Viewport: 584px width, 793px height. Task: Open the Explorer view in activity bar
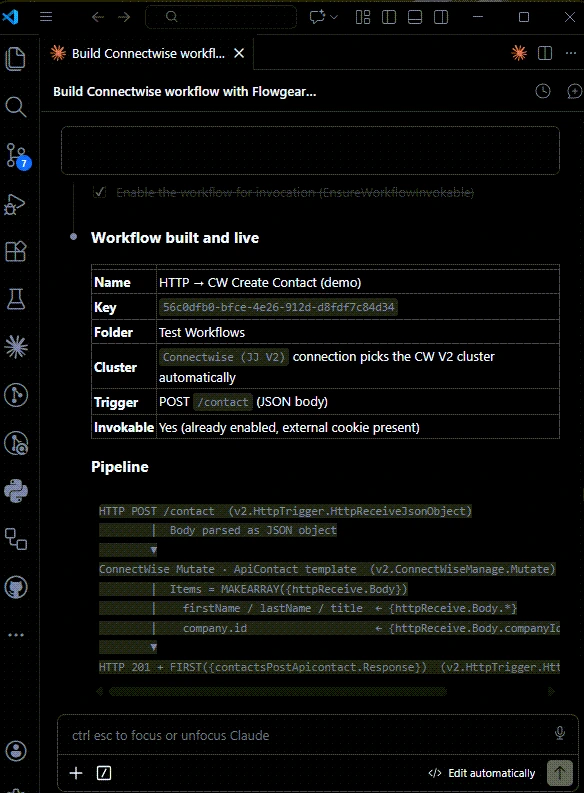pos(16,59)
